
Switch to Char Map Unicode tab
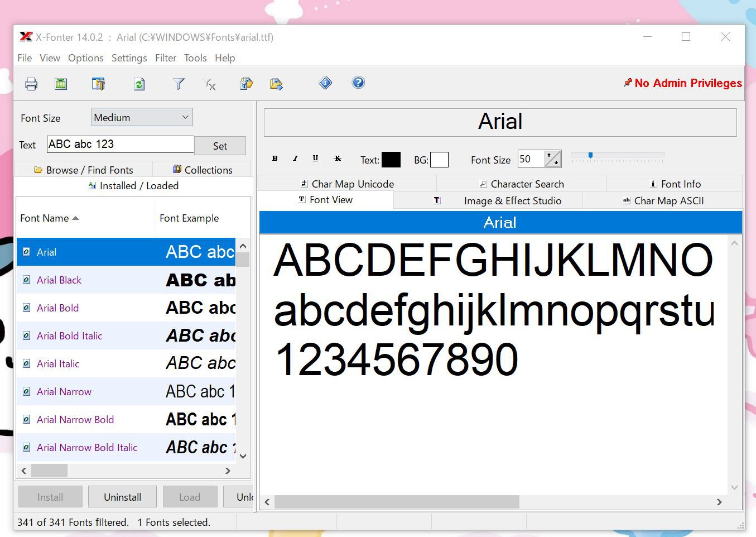347,184
